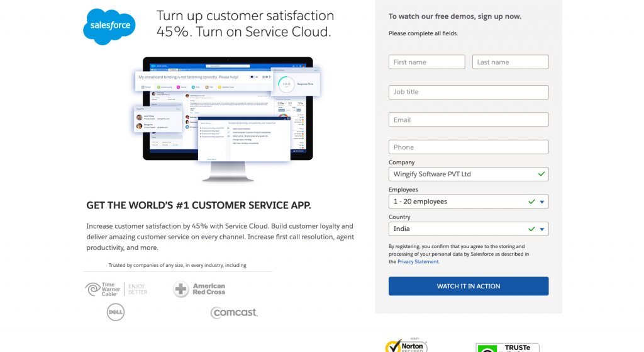This screenshot has width=644, height=352.
Task: Click the Service Cloud monitor screenshot
Action: click(x=228, y=119)
